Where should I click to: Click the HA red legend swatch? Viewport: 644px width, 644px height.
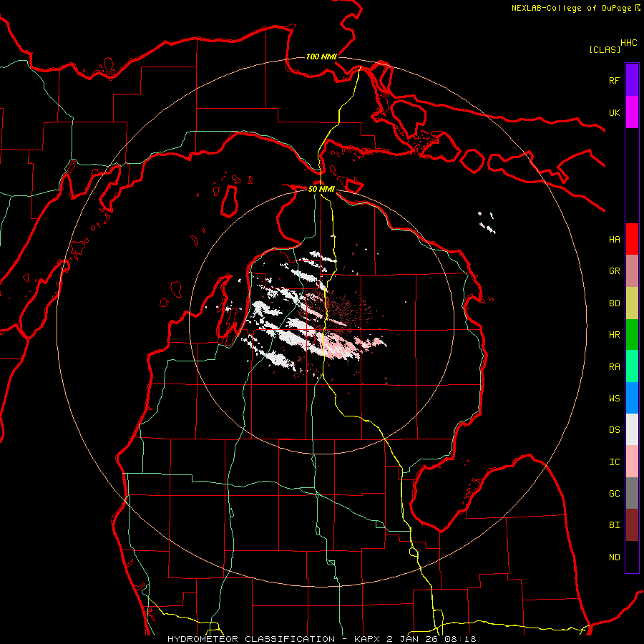[632, 239]
